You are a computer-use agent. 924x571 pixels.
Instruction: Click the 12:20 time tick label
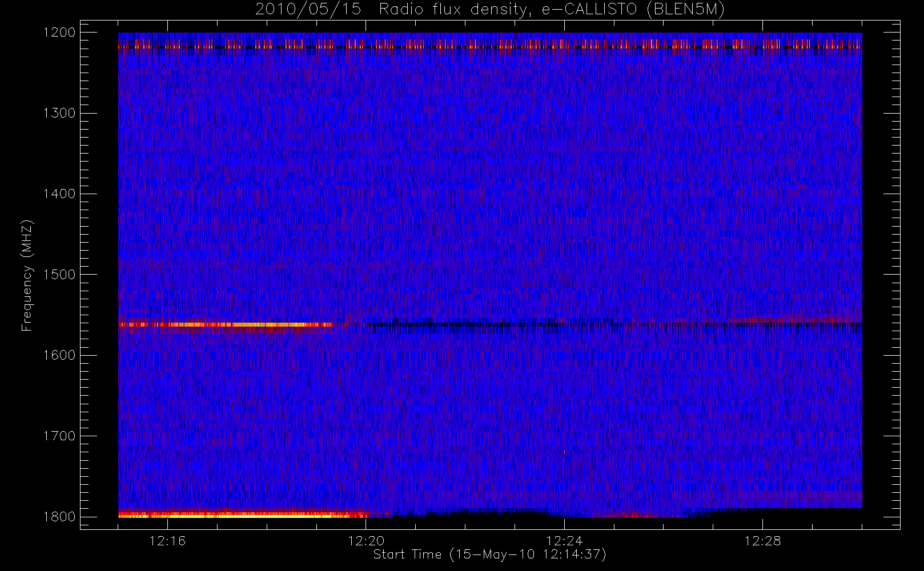tap(366, 541)
